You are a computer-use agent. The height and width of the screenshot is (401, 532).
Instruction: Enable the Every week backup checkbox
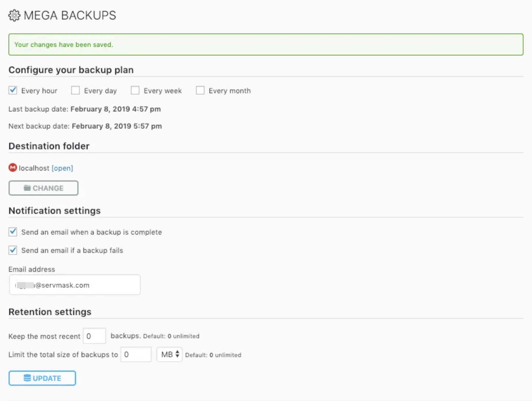135,90
